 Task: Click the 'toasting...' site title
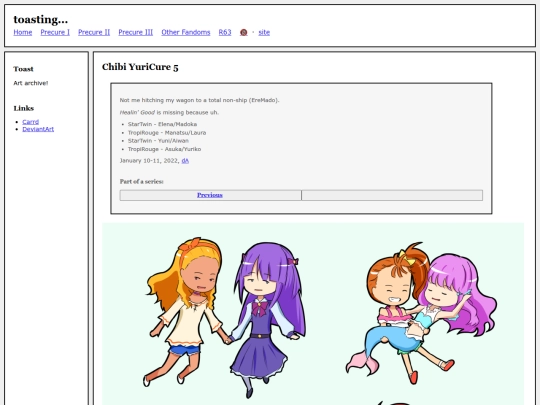click(x=41, y=19)
